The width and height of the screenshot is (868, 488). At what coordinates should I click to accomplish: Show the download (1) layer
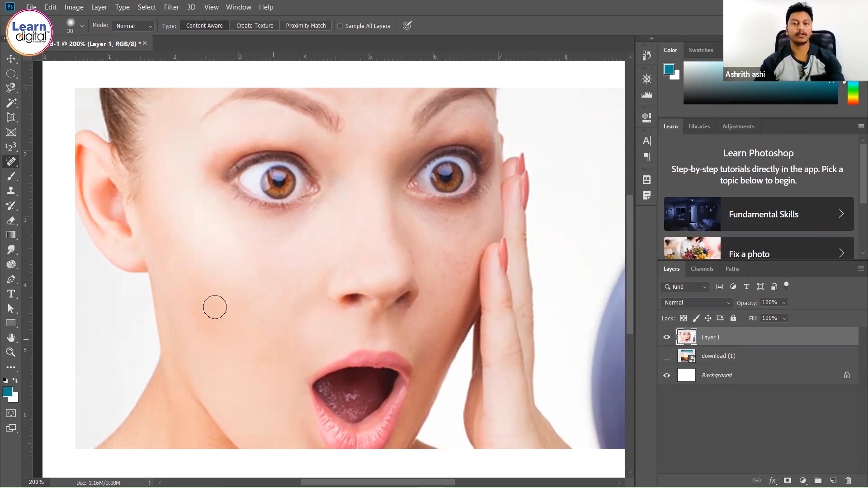(667, 356)
